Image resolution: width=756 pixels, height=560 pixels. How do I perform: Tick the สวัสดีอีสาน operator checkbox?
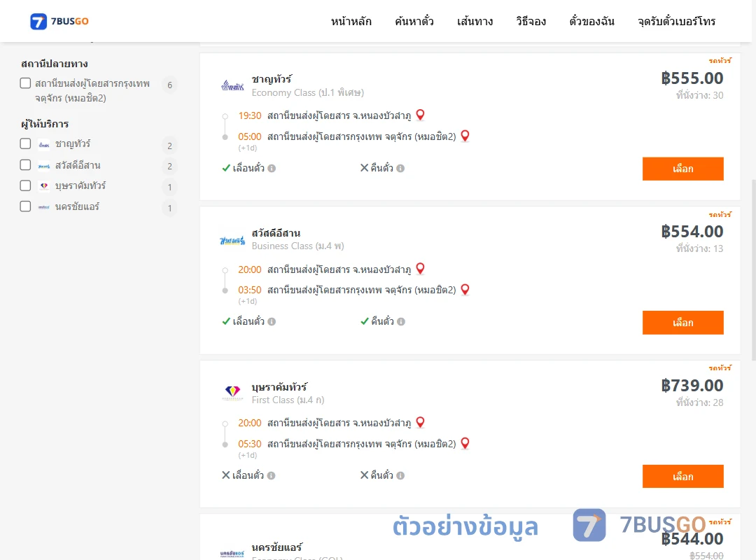tap(26, 165)
